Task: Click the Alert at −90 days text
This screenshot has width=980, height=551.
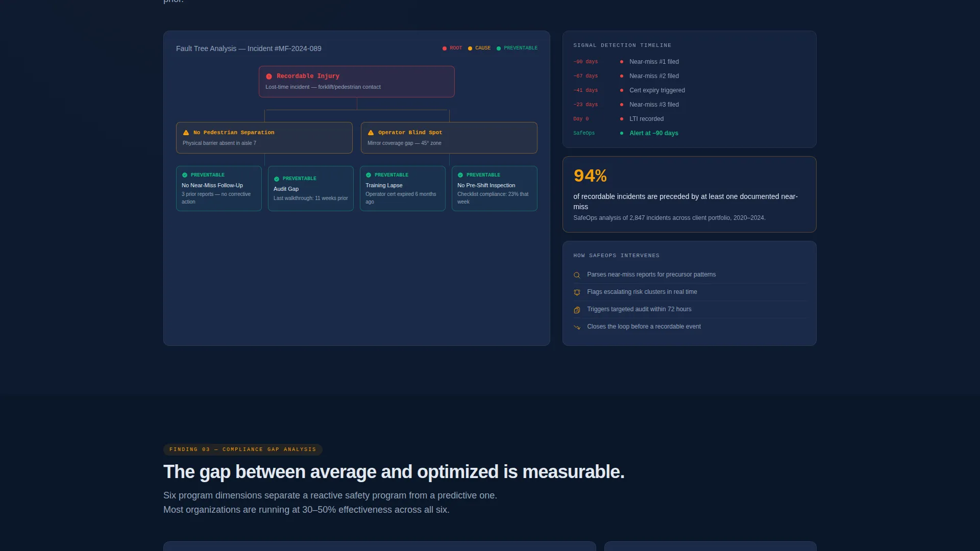Action: pos(654,133)
